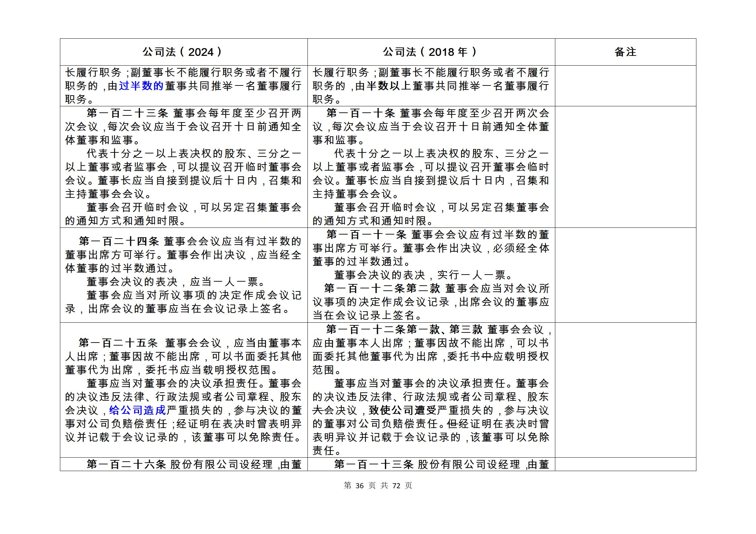This screenshot has width=756, height=534.
Task: Click the blue 给公司造成 highlighted text
Action: (137, 410)
